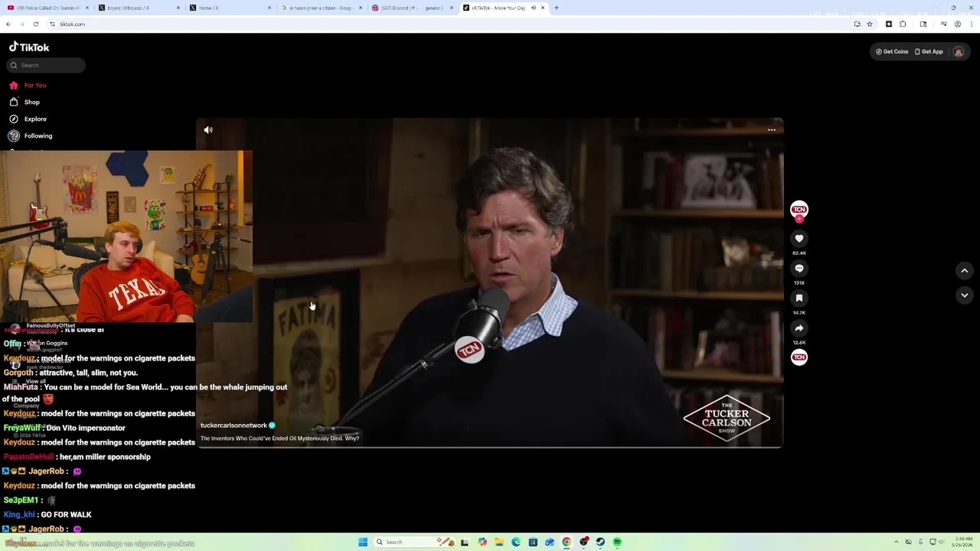Open Spotify from taskbar
980x551 pixels.
point(617,542)
